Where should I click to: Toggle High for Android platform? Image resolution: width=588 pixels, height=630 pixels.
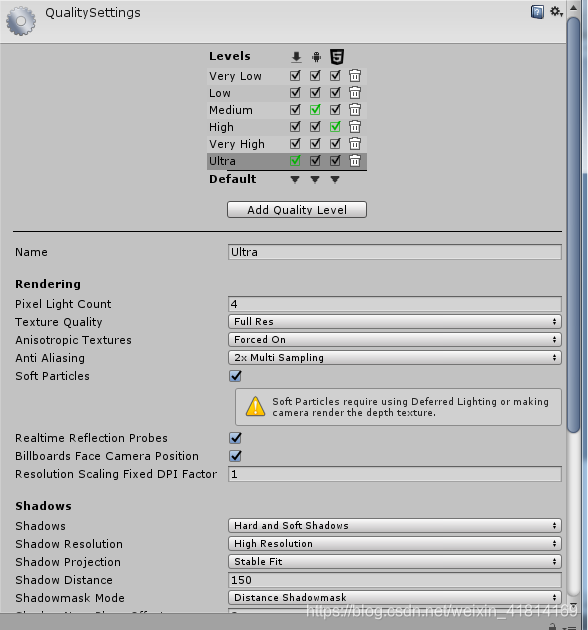315,127
